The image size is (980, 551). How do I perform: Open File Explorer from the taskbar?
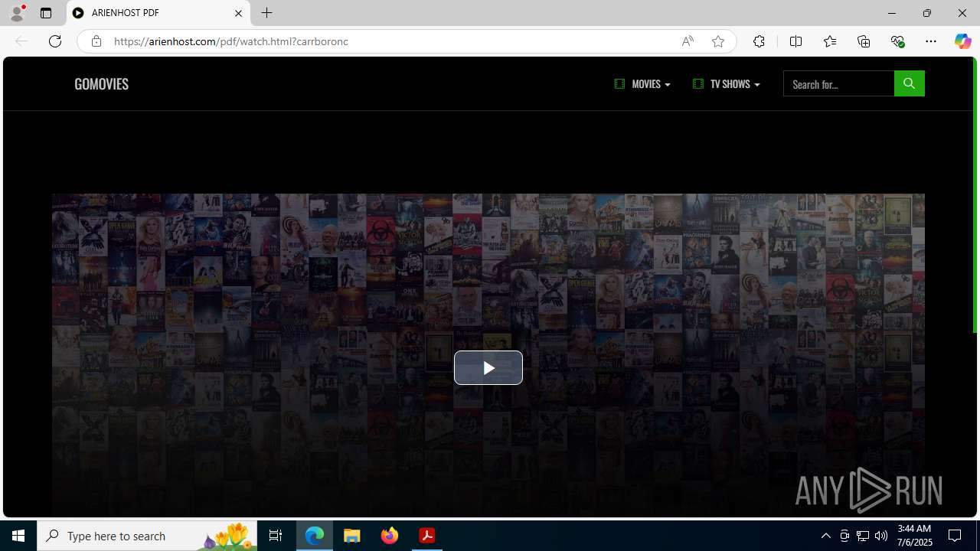click(352, 536)
